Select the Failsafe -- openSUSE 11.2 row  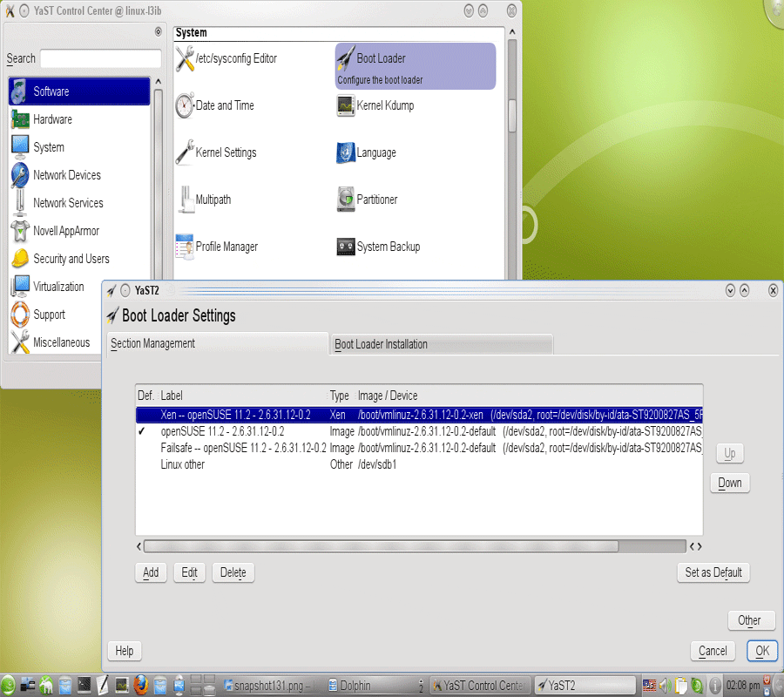click(419, 448)
